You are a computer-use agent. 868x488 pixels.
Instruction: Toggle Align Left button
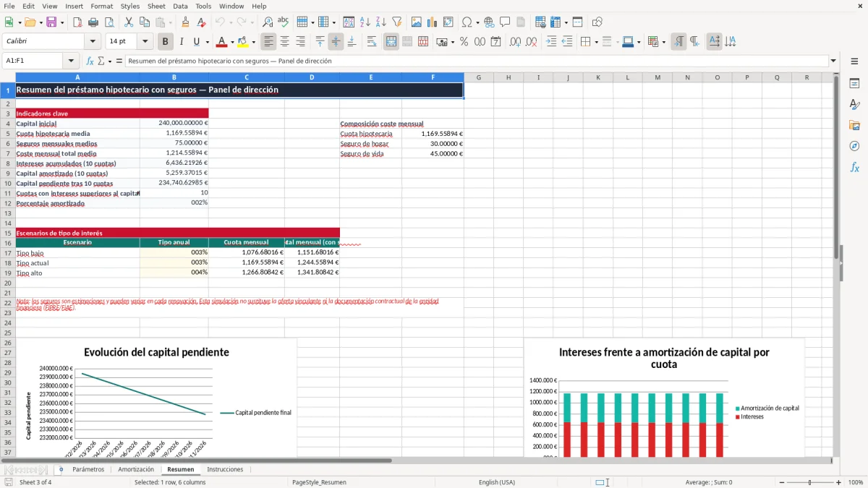pyautogui.click(x=268, y=42)
